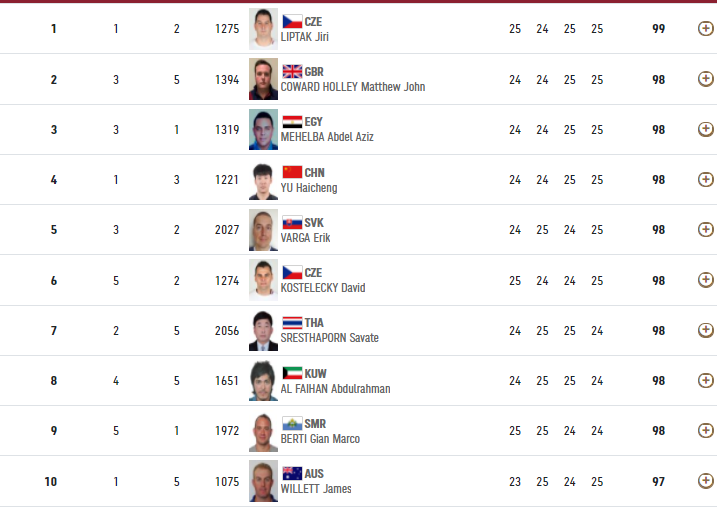The width and height of the screenshot is (717, 507).
Task: Expand AL FAIHAN Abdulrahman's score breakdown
Action: [x=706, y=380]
